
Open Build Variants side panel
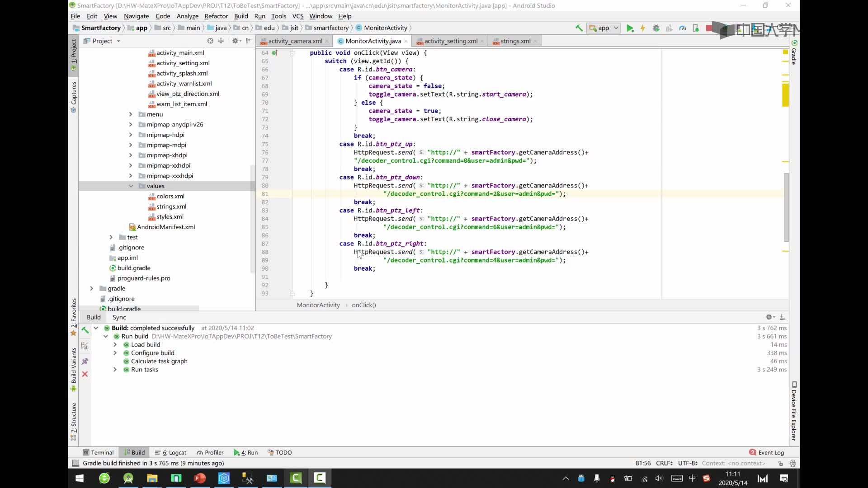pyautogui.click(x=73, y=369)
